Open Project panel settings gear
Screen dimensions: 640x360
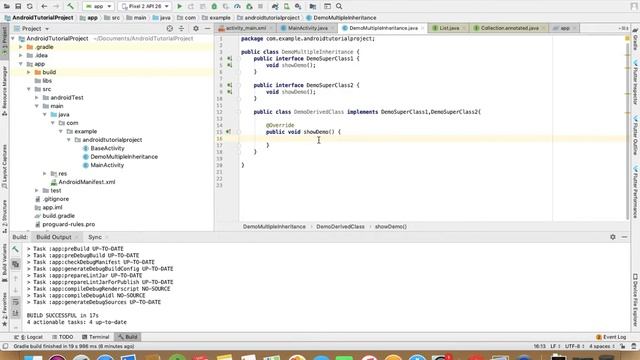coord(196,29)
